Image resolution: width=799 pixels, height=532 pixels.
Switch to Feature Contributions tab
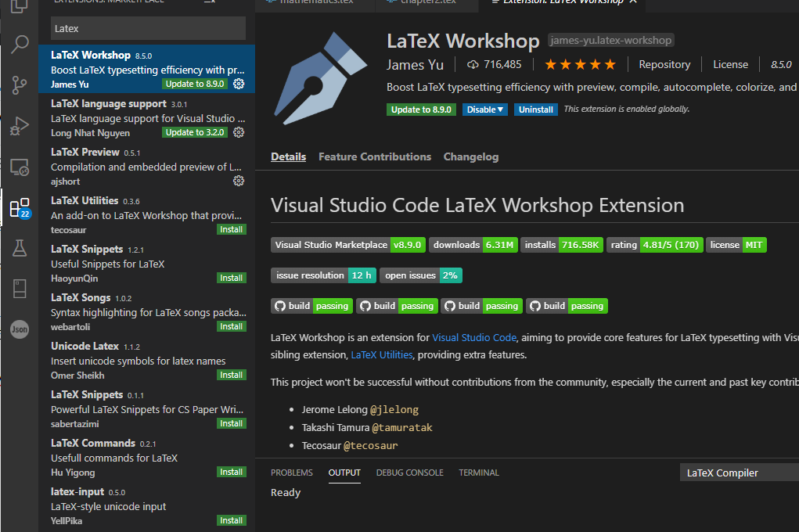[375, 157]
